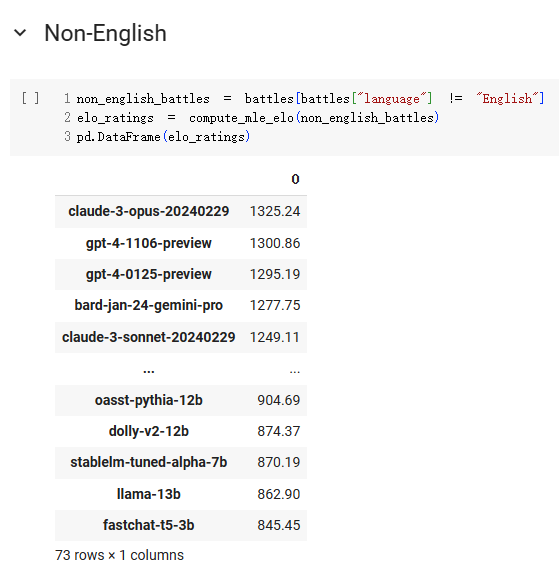Click the truncated rows ellipsis
This screenshot has height=577, width=559.
pos(149,371)
